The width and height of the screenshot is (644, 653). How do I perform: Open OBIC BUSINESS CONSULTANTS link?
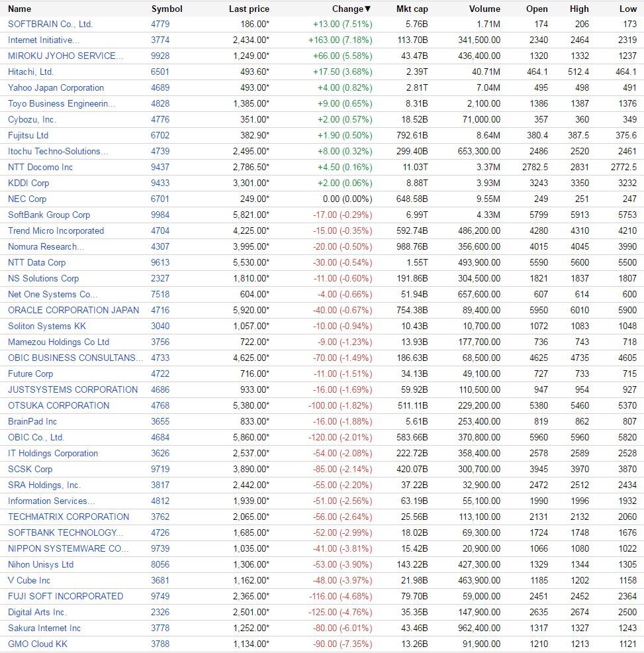[x=75, y=358]
